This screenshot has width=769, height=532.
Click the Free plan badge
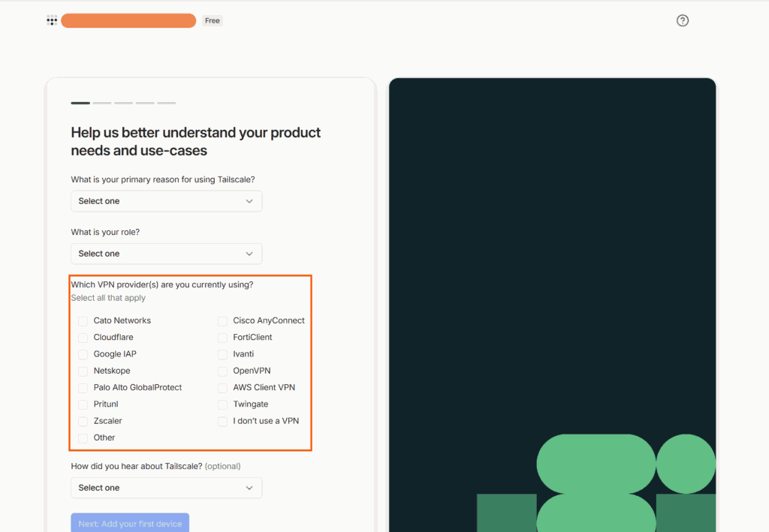point(213,21)
